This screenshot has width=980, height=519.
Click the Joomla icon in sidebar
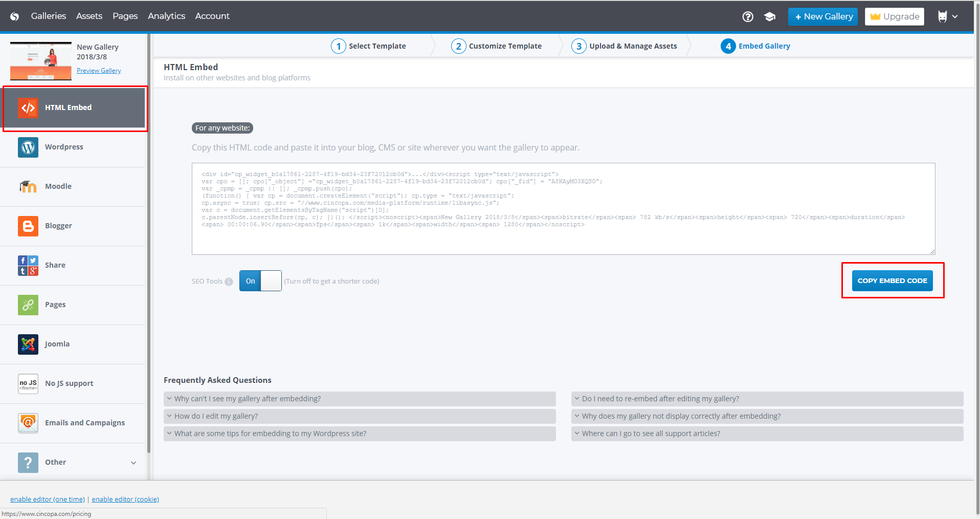tap(28, 344)
